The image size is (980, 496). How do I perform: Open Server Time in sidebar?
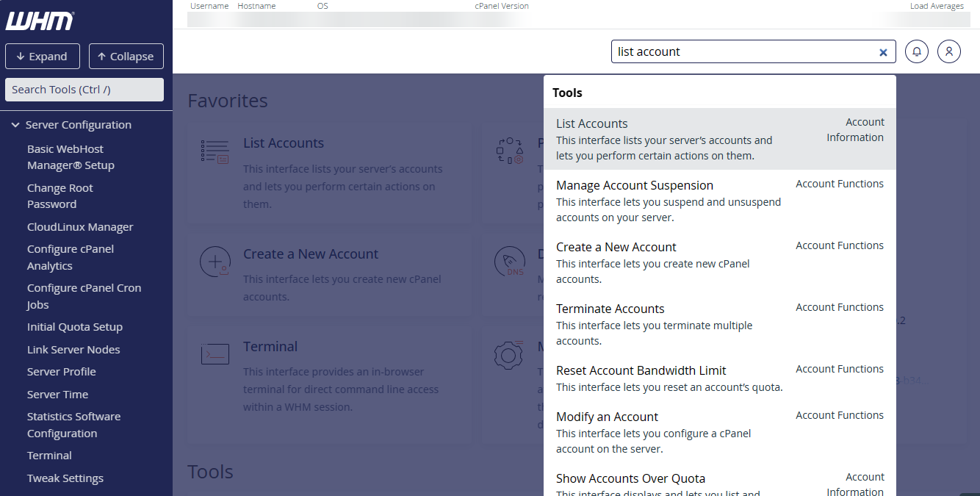(x=57, y=395)
